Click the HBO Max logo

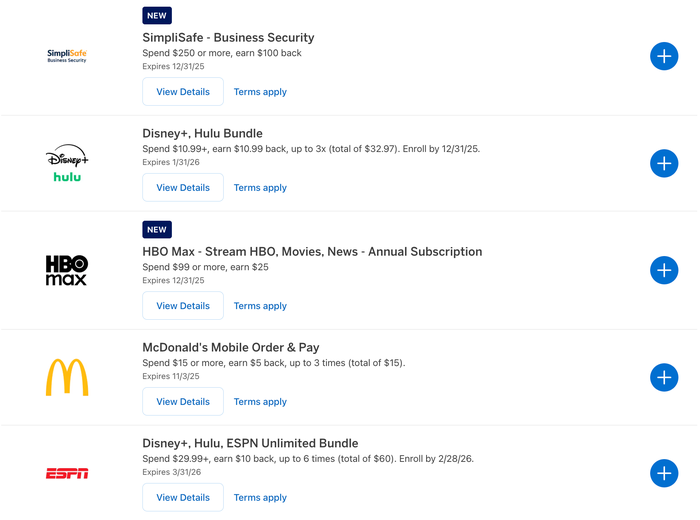pos(67,270)
